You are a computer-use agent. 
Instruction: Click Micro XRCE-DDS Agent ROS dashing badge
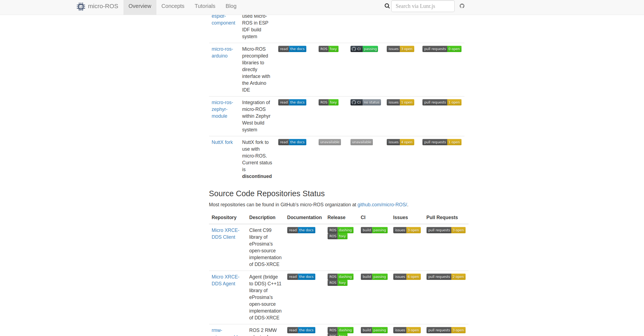[340, 277]
